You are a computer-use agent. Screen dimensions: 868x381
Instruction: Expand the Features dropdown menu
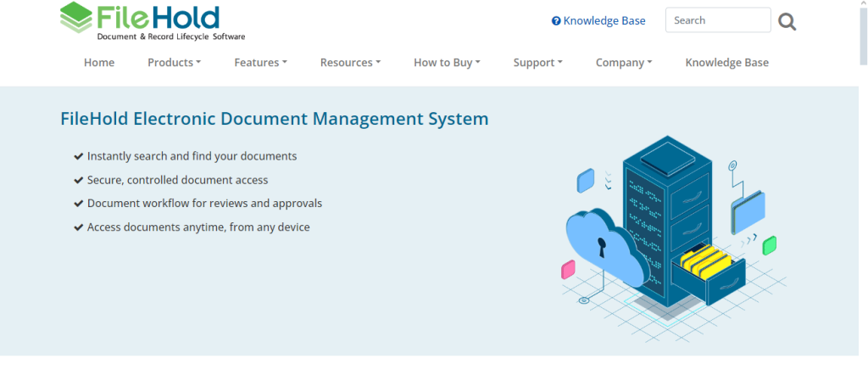tap(260, 62)
